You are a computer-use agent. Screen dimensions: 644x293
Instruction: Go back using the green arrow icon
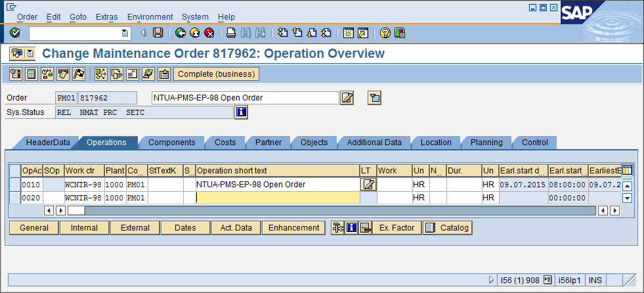click(180, 33)
